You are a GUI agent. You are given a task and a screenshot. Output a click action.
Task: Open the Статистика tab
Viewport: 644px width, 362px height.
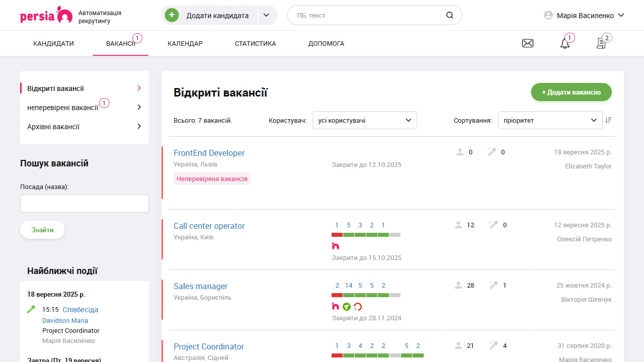(x=255, y=44)
